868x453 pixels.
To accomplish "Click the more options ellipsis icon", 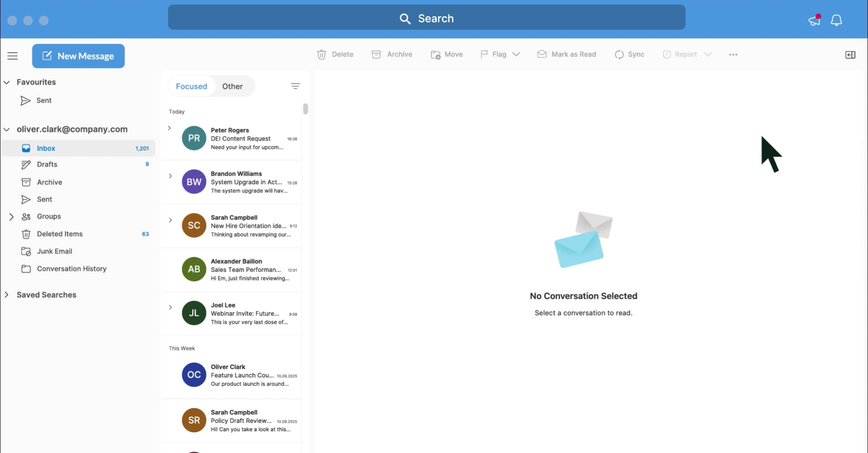I will (733, 55).
